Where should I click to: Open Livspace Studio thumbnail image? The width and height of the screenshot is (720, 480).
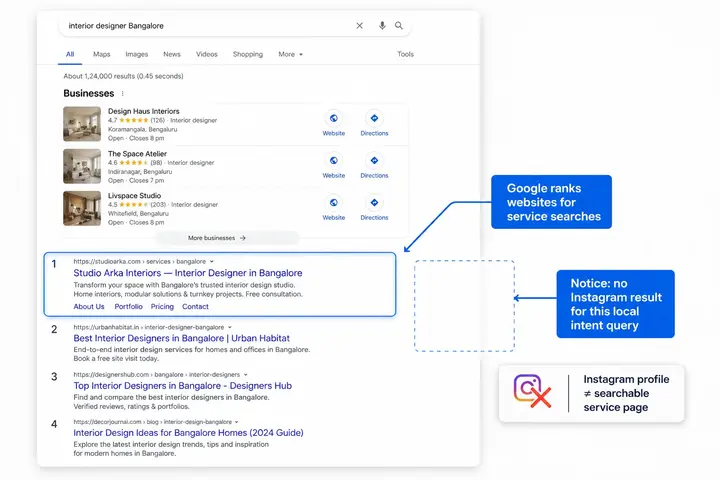82,209
